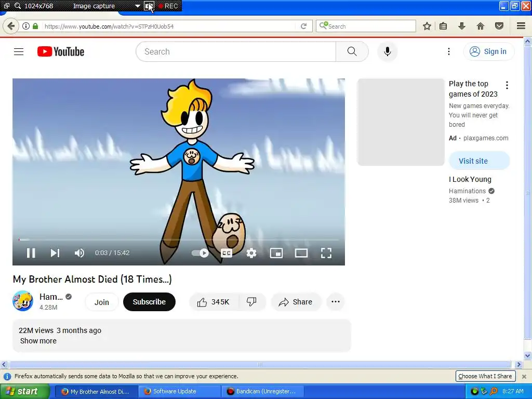
Task: Click the Bandicam window-select icon
Action: [6, 6]
